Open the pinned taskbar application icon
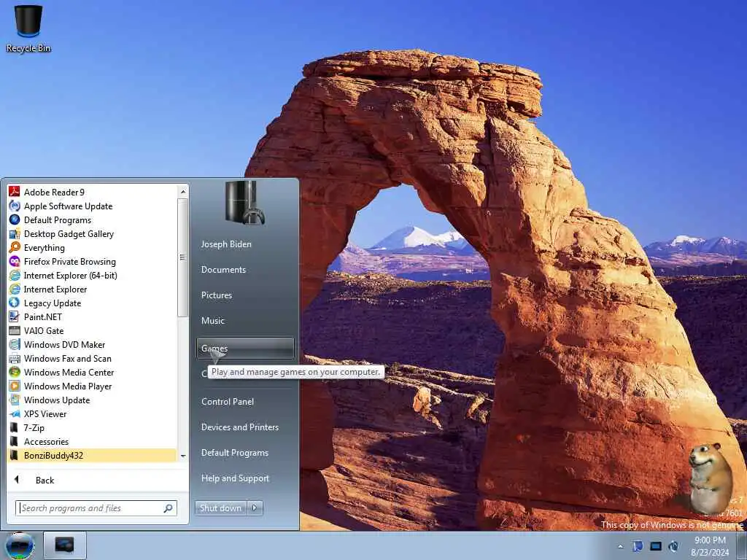 coord(65,545)
